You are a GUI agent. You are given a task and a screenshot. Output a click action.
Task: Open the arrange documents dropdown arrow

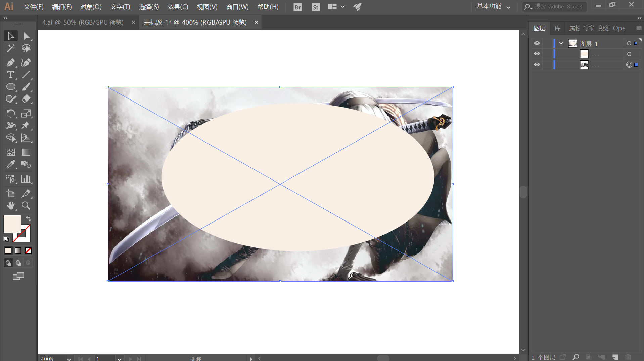pyautogui.click(x=342, y=7)
